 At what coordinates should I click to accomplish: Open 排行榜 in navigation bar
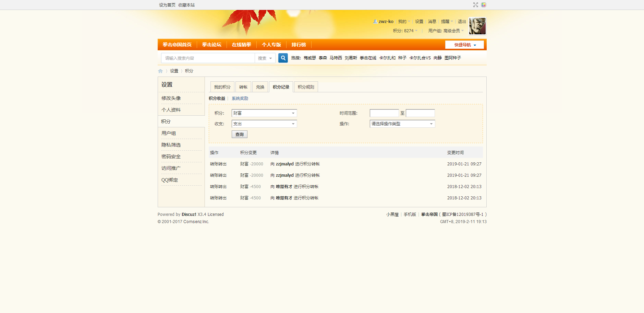[x=299, y=45]
